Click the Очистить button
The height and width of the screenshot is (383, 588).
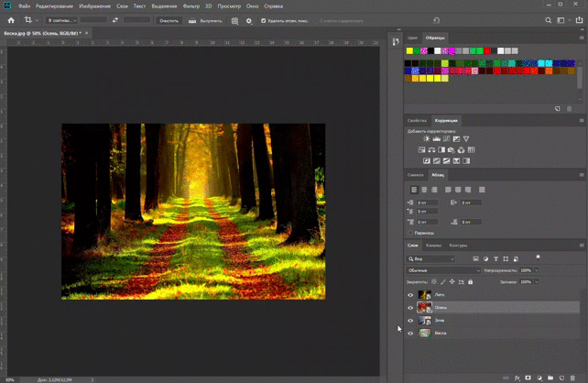169,20
